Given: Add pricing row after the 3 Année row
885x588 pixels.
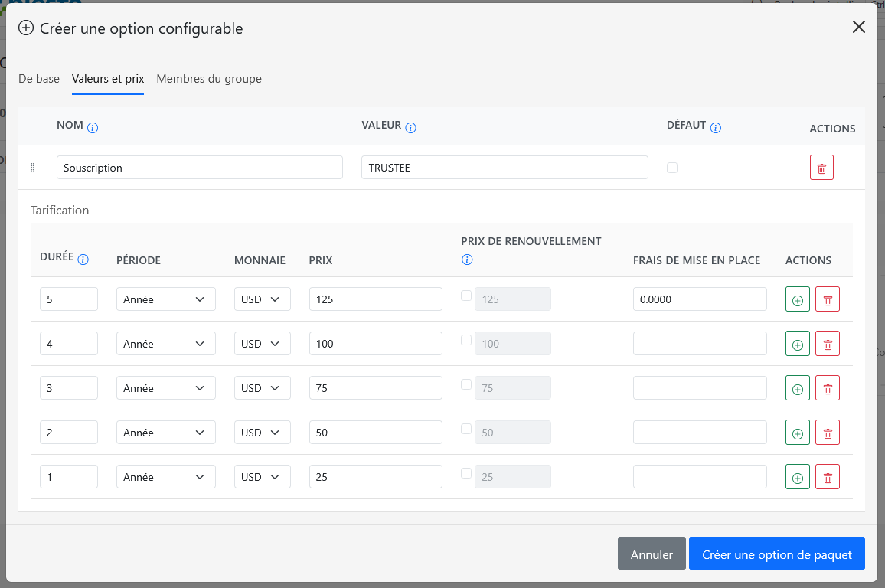Looking at the screenshot, I should (798, 388).
